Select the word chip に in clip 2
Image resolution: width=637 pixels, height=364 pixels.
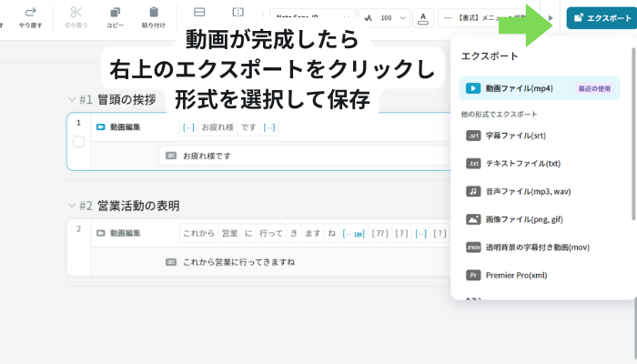pos(248,233)
